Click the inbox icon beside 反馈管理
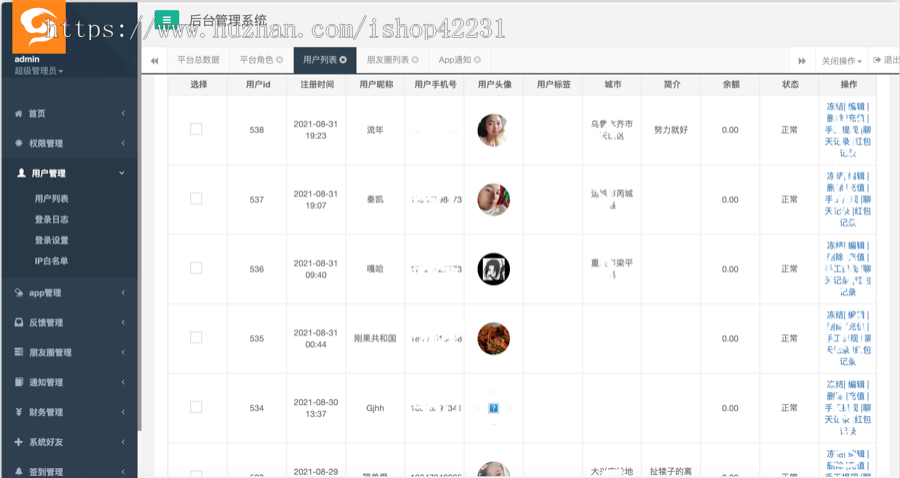Screen dimensions: 900x478 [18, 322]
